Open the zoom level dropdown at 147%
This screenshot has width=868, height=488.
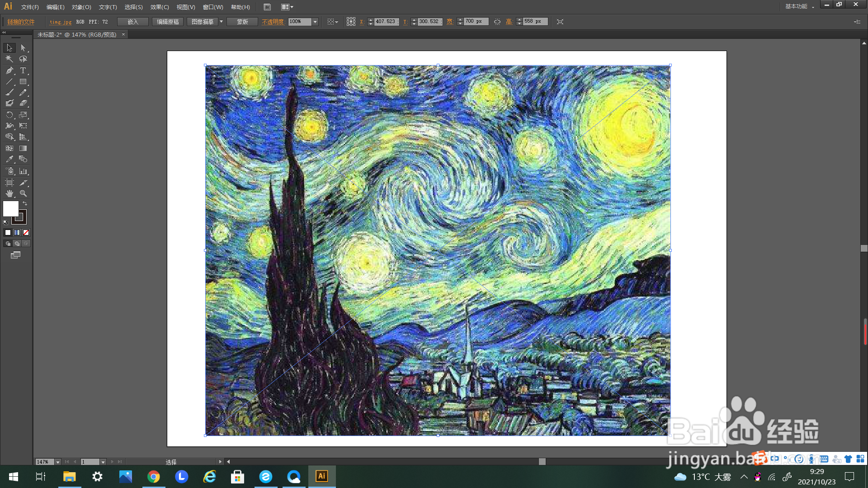pos(57,462)
